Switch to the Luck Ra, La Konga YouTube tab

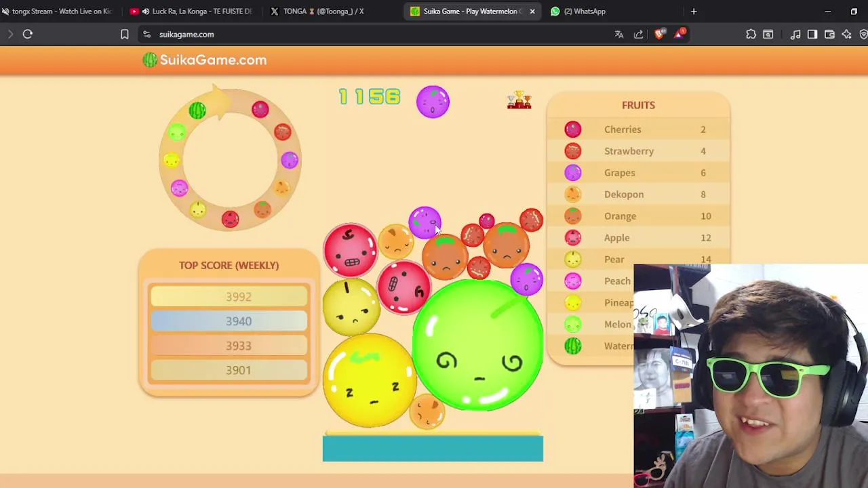(191, 12)
